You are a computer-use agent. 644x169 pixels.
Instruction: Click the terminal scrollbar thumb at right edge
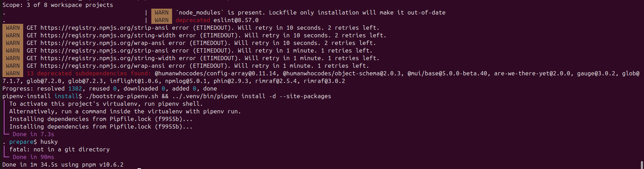(x=642, y=165)
